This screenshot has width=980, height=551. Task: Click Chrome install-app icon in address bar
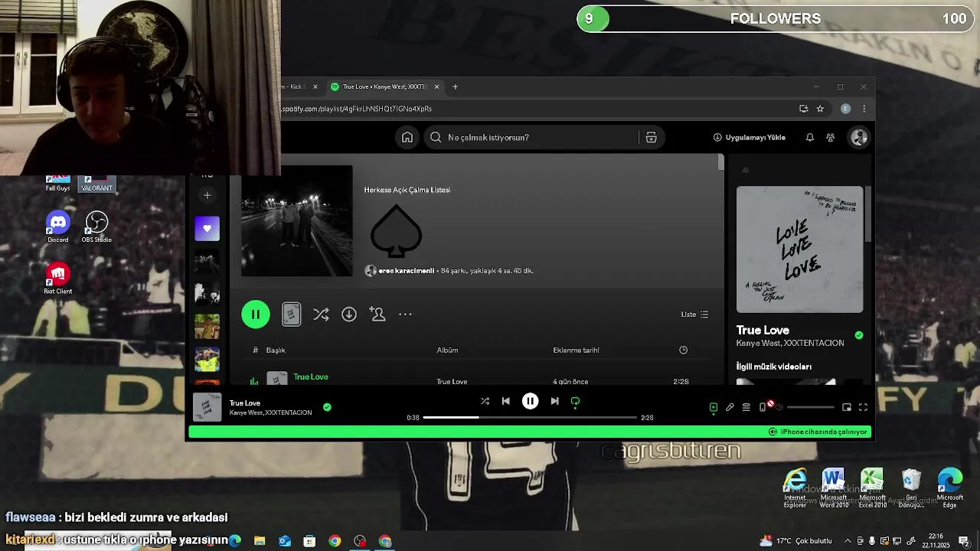tap(803, 109)
